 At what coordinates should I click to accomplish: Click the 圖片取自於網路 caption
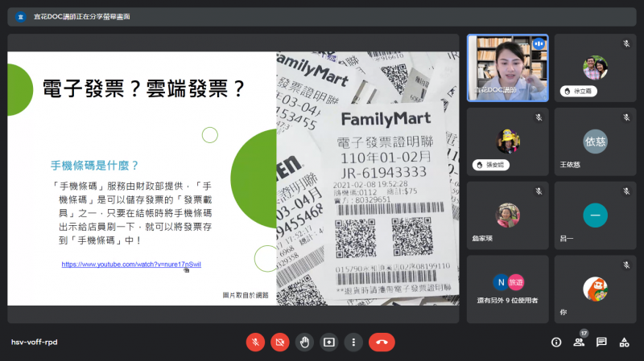coord(246,295)
